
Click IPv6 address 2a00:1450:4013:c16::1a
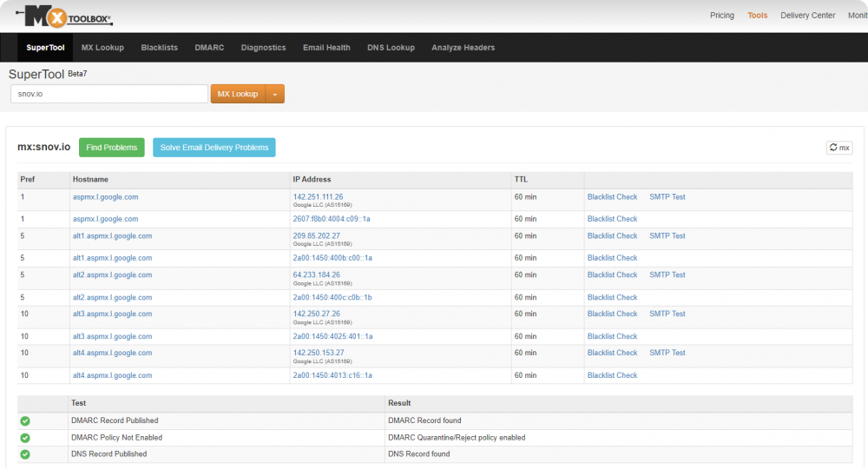[x=332, y=376]
